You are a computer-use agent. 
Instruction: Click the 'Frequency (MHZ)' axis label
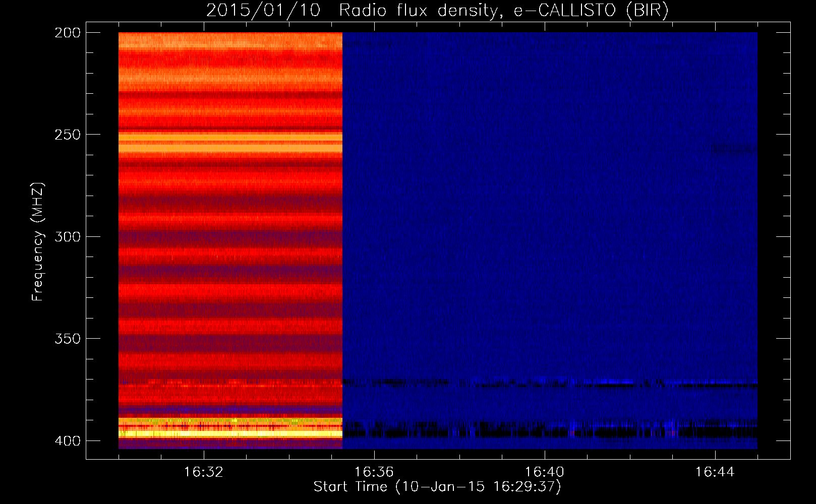coord(38,241)
